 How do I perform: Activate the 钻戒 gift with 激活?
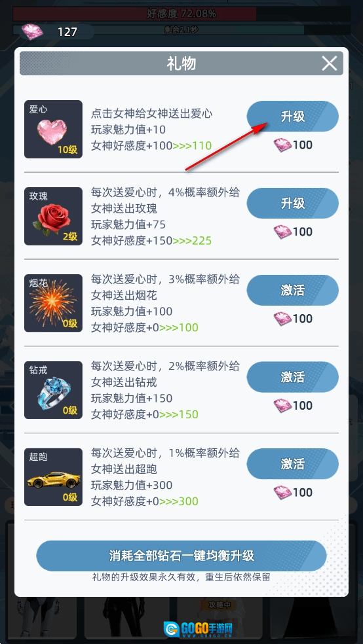click(293, 377)
